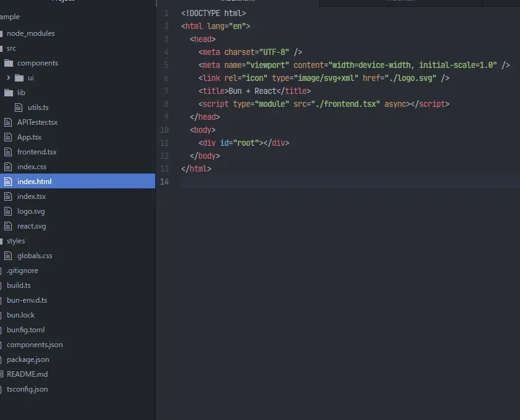Select the highlighted index.html file

34,182
